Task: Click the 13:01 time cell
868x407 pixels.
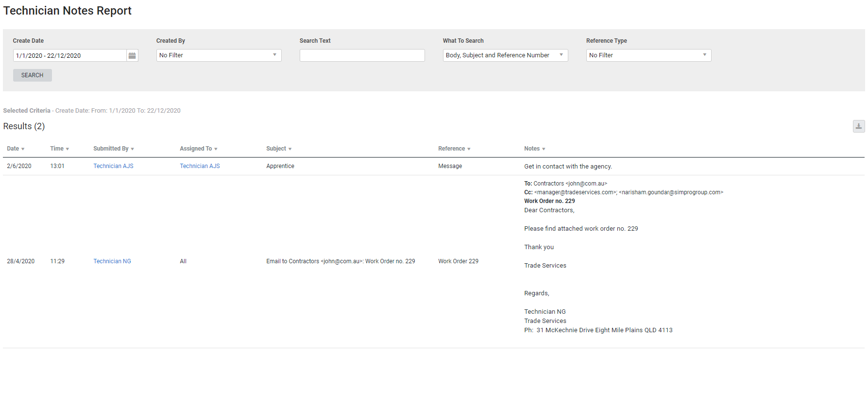Action: click(57, 166)
